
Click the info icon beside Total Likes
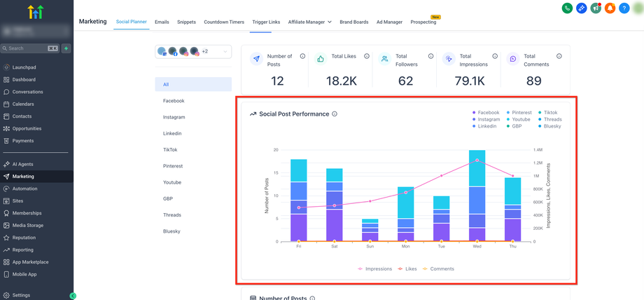(366, 56)
